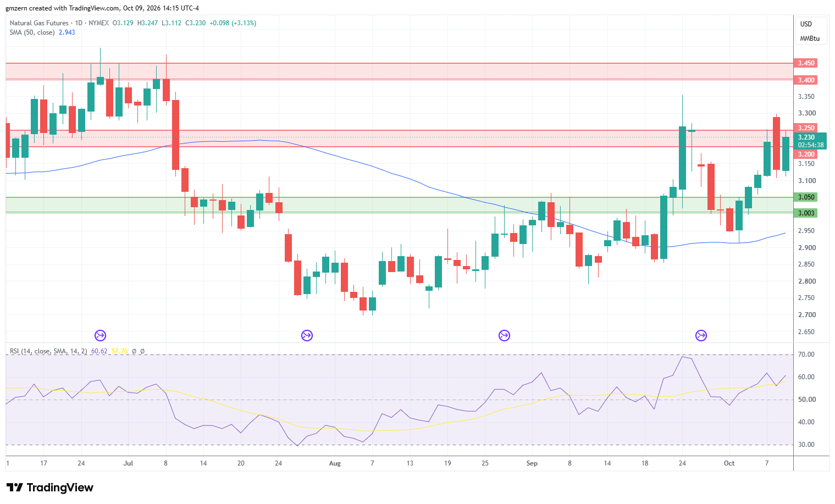
Task: Click the RSI value 60.62
Action: click(x=99, y=351)
